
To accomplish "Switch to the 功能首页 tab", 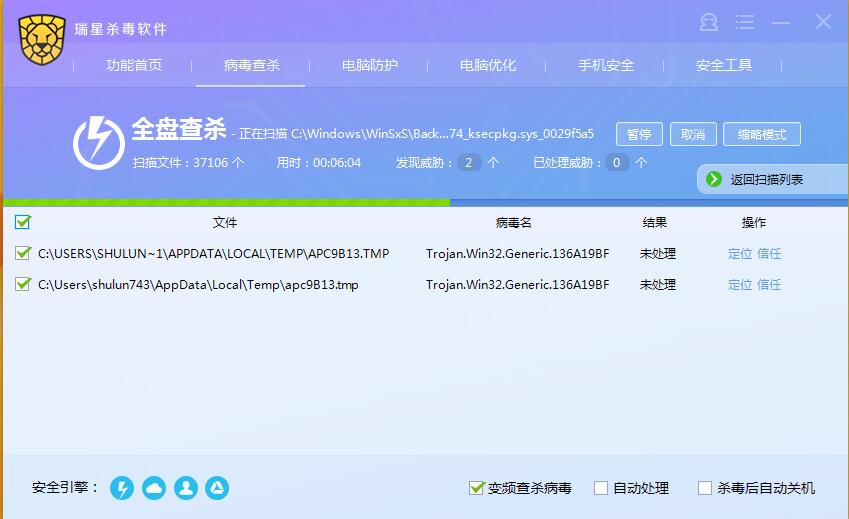I will pyautogui.click(x=134, y=65).
